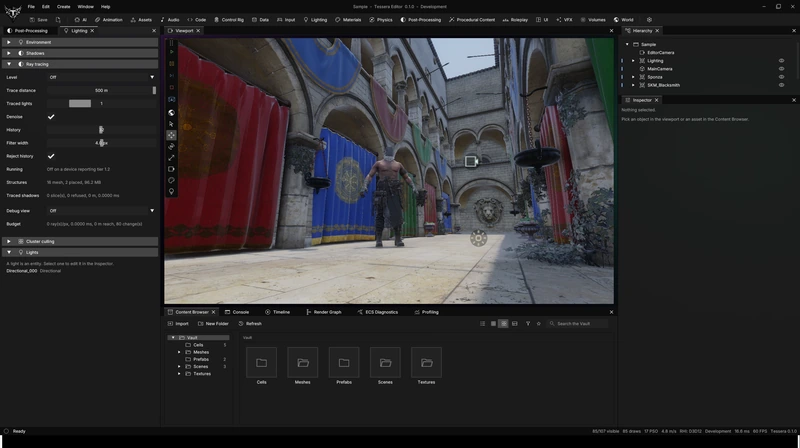
Task: Adjust the Filter width slider
Action: [x=102, y=143]
